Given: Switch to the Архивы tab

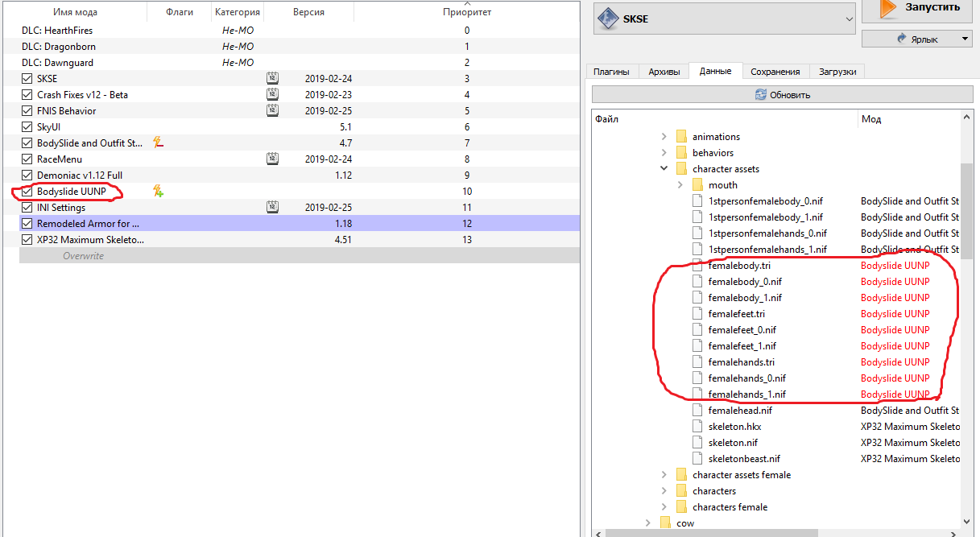Looking at the screenshot, I should pyautogui.click(x=664, y=72).
